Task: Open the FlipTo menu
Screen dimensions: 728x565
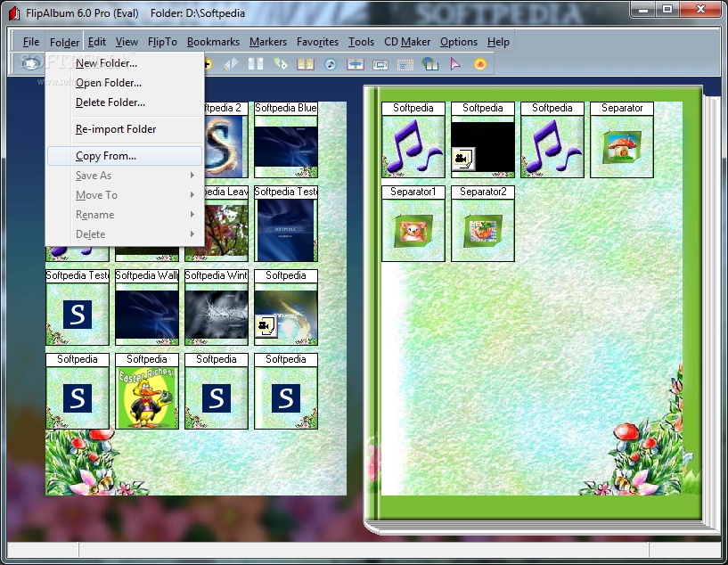Action: coord(162,42)
